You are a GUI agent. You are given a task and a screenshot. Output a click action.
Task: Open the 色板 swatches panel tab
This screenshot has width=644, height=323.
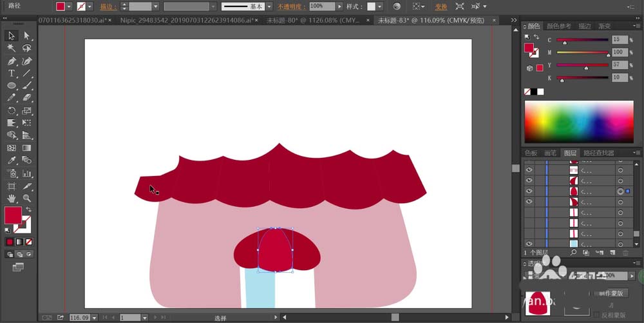click(531, 153)
